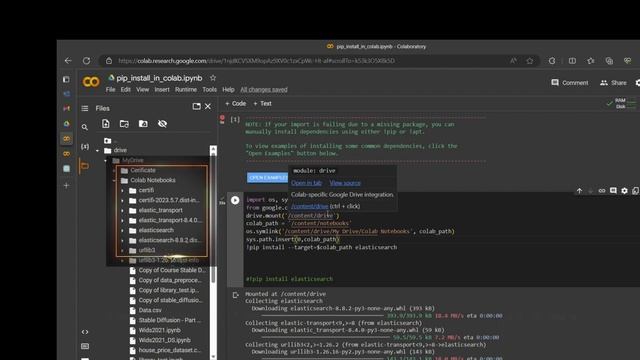The image size is (640, 360).
Task: Reload the Colab page
Action: [86, 61]
